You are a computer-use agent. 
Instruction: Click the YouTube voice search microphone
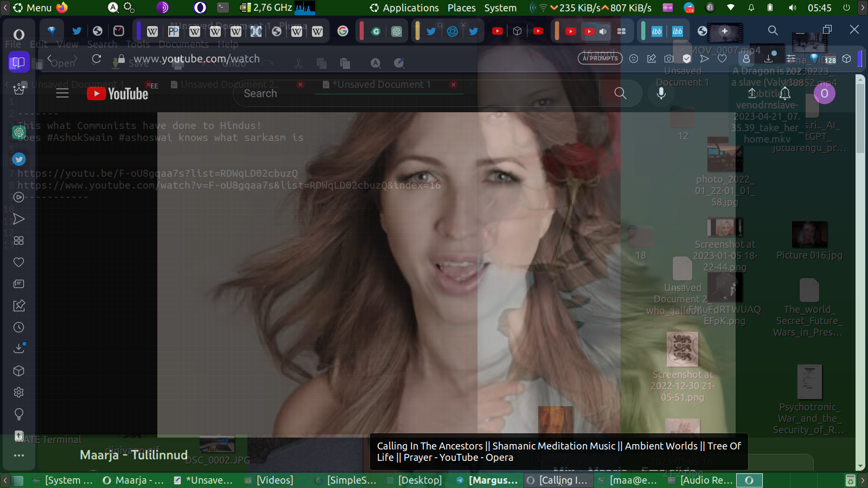661,93
